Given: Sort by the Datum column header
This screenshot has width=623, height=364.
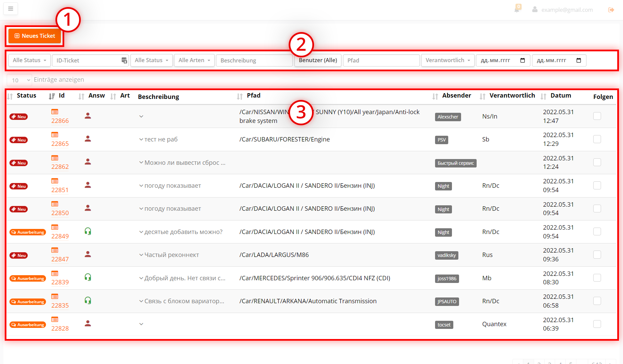Looking at the screenshot, I should [560, 96].
